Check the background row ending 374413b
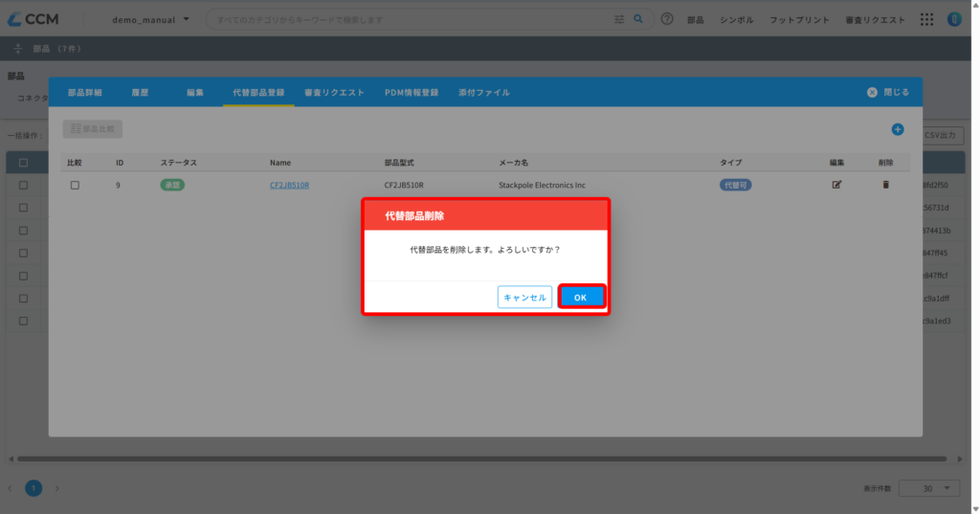Viewport: 980px width, 514px height. click(x=23, y=231)
